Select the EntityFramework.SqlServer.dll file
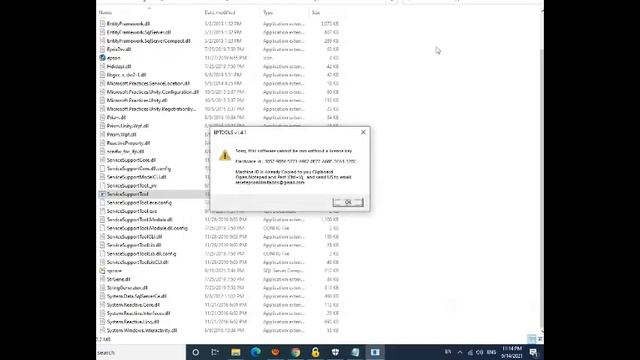Viewport: 640px width, 360px height. [139, 32]
